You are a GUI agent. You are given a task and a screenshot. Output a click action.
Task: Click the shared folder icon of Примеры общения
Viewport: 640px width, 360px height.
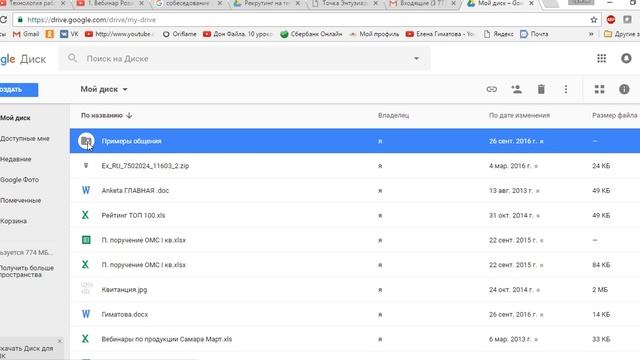(x=86, y=141)
